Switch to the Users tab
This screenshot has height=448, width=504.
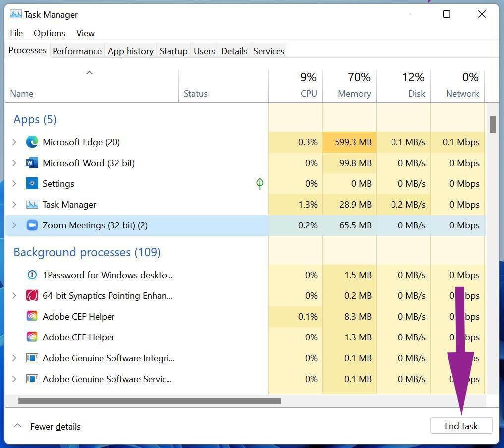pos(204,51)
